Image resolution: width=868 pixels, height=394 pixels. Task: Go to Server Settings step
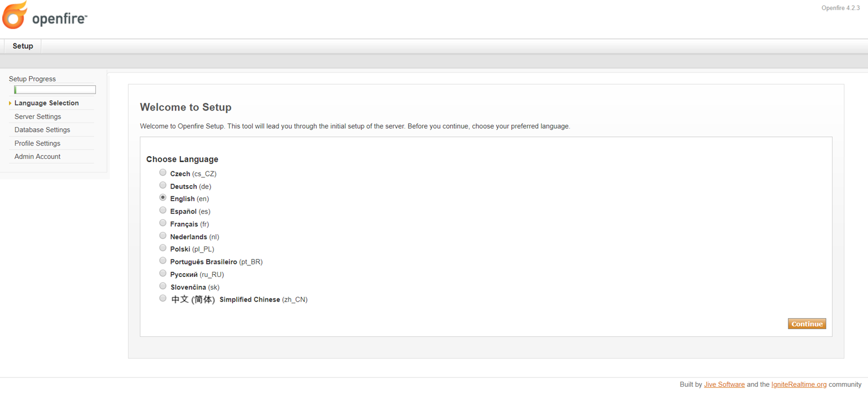pos(37,116)
